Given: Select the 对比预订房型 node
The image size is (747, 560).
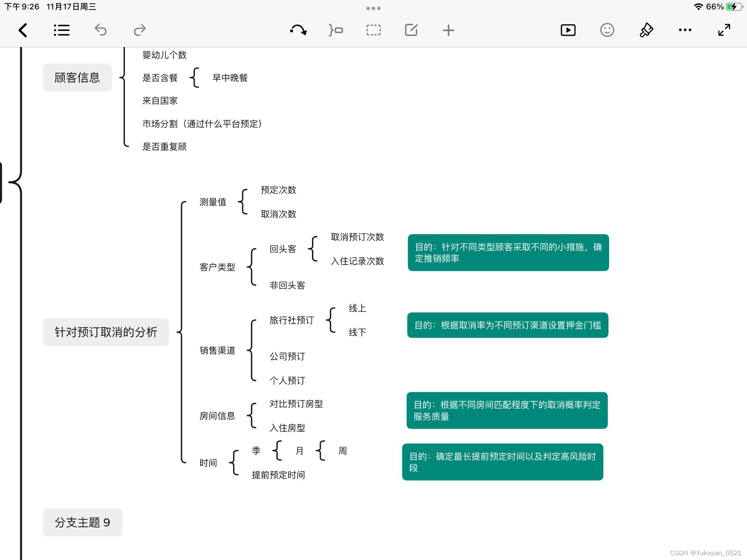Looking at the screenshot, I should pyautogui.click(x=296, y=404).
